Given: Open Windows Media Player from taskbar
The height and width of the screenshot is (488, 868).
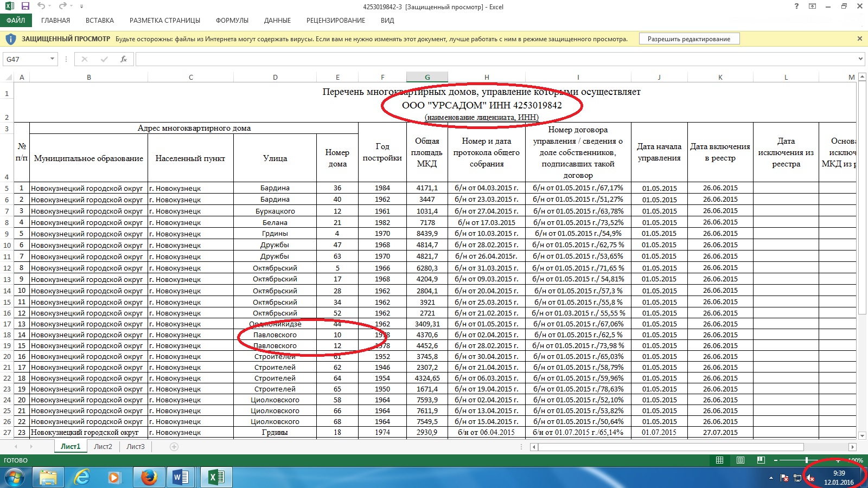Looking at the screenshot, I should tap(114, 477).
